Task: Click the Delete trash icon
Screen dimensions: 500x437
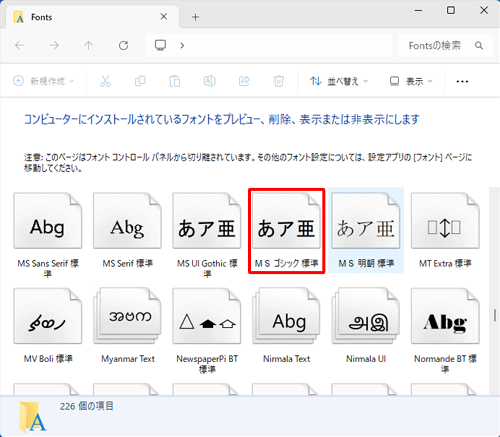Action: coord(279,81)
